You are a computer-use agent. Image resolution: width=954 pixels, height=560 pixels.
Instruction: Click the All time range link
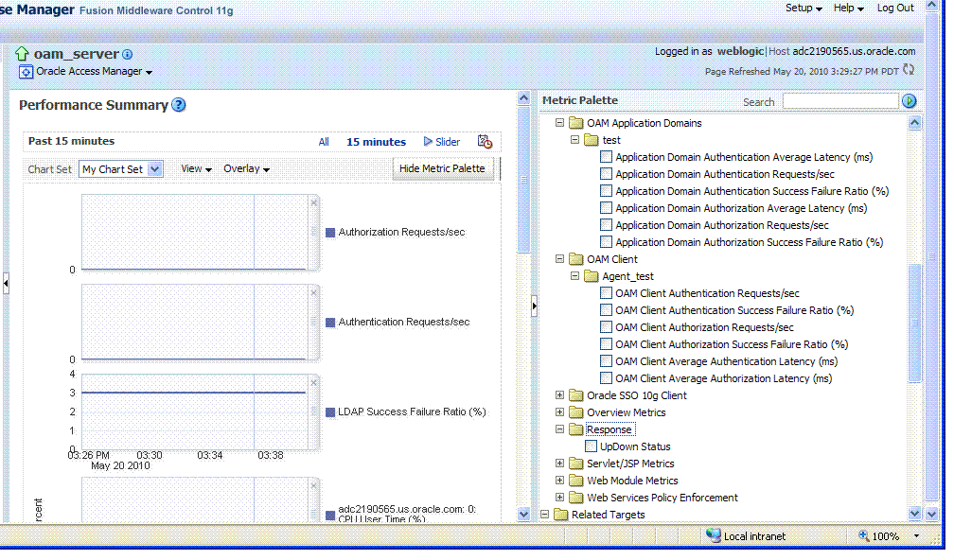[324, 142]
